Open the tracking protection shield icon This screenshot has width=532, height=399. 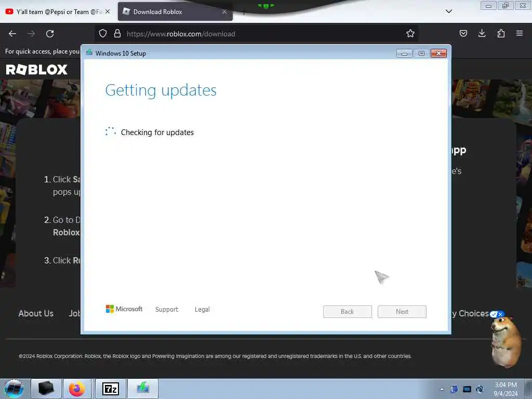[x=103, y=33]
